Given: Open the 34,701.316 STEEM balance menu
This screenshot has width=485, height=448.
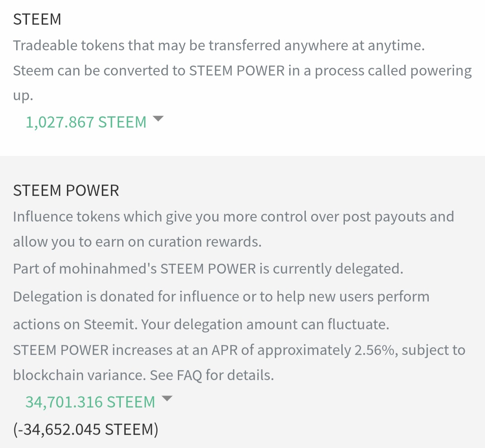Looking at the screenshot, I should point(90,402).
